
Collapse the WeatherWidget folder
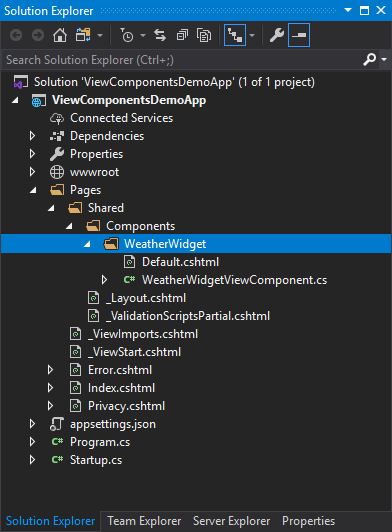click(x=87, y=244)
